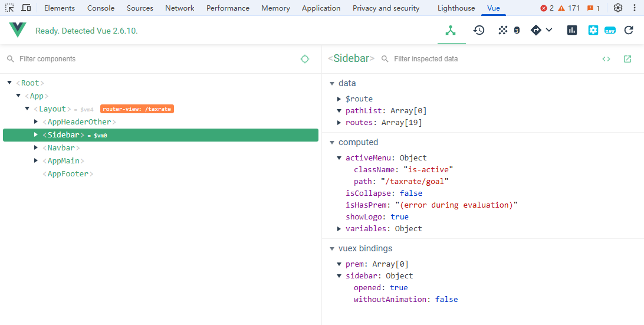Click the router-view: /taxrate badge

[x=137, y=109]
